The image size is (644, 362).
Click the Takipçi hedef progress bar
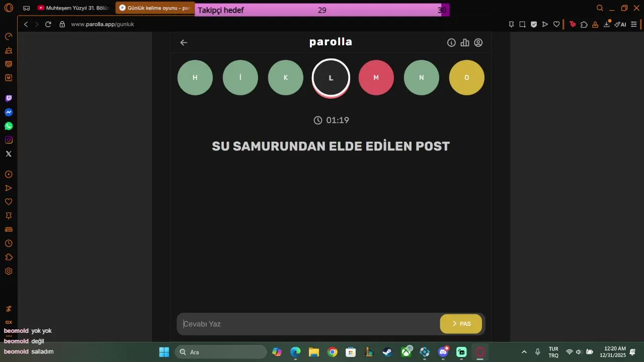point(322,10)
